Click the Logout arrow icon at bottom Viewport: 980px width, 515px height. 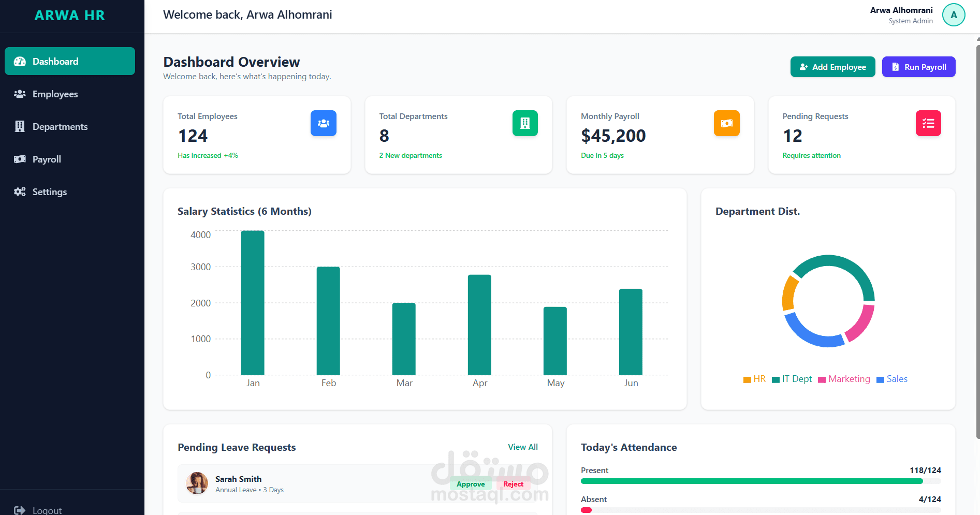pos(20,510)
